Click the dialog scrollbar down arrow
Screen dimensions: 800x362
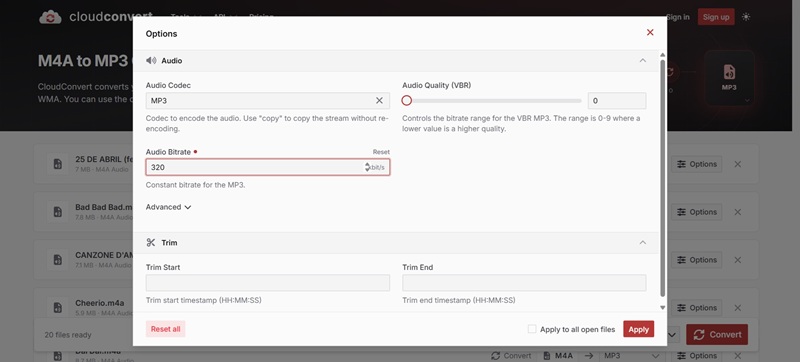[663, 307]
